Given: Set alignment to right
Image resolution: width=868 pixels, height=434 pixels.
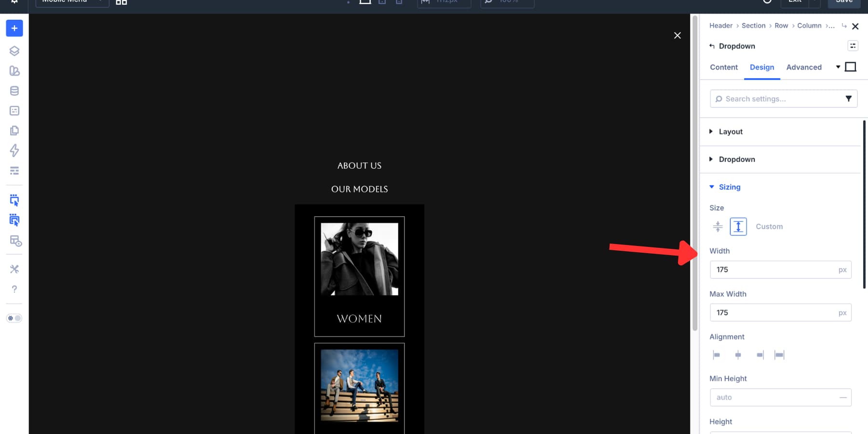Looking at the screenshot, I should click(759, 355).
